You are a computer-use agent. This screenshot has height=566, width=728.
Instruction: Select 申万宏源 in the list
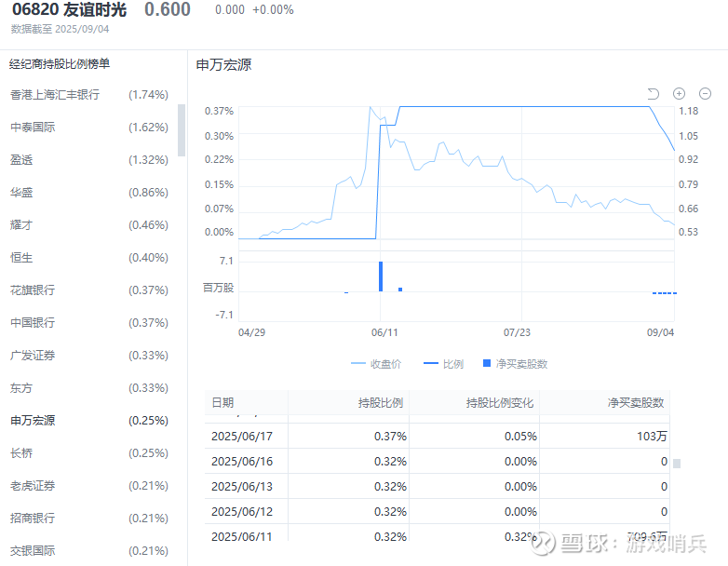point(34,421)
